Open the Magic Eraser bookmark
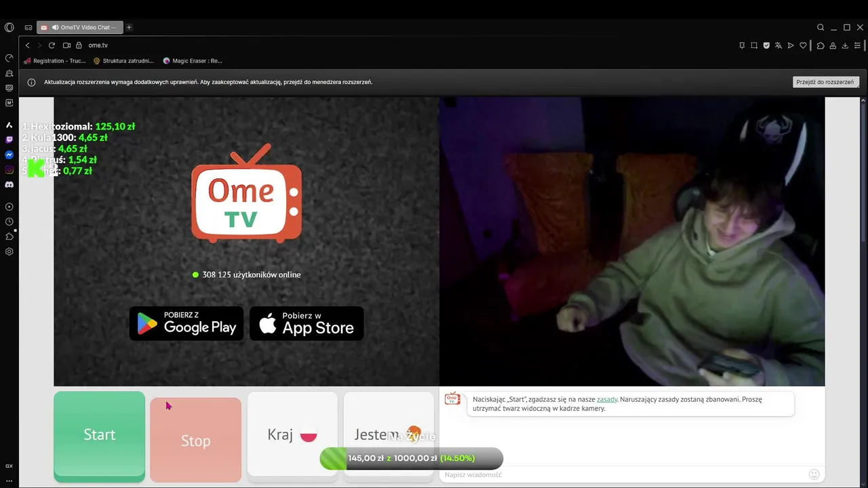 [193, 61]
